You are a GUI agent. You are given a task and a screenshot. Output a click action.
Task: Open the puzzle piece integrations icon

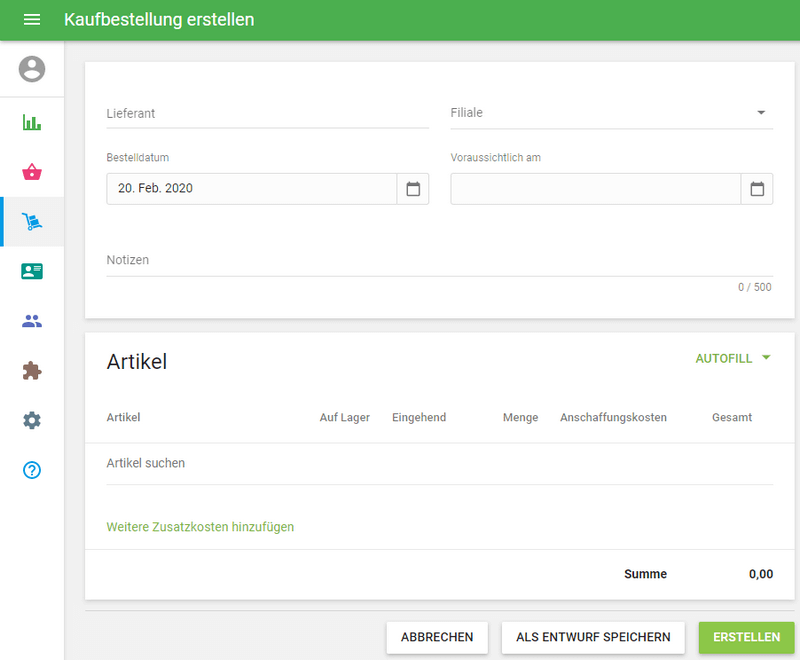(31, 370)
